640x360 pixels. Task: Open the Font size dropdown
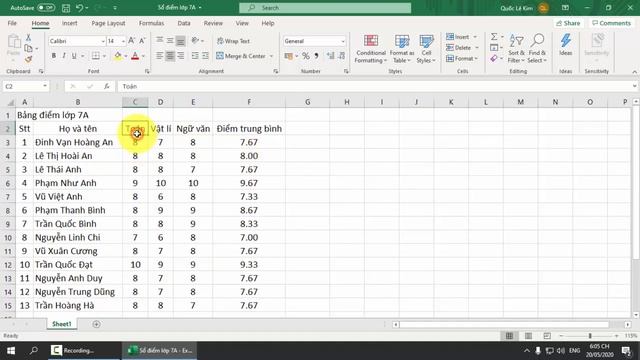point(123,41)
